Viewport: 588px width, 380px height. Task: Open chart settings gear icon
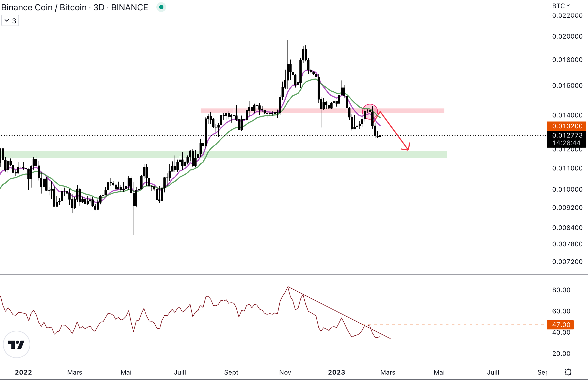click(x=568, y=372)
